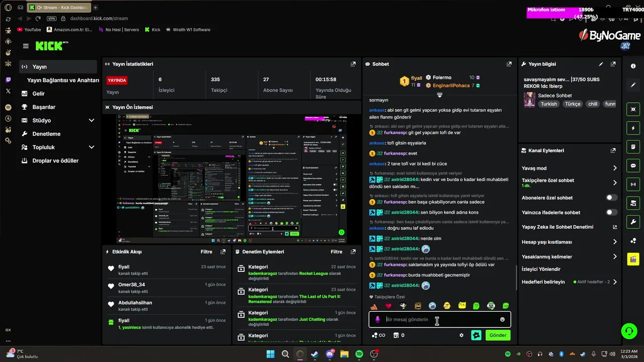Screen dimensions: 644x362
Task: Pop out the Denetim Eylemleri panel
Action: pos(353,252)
